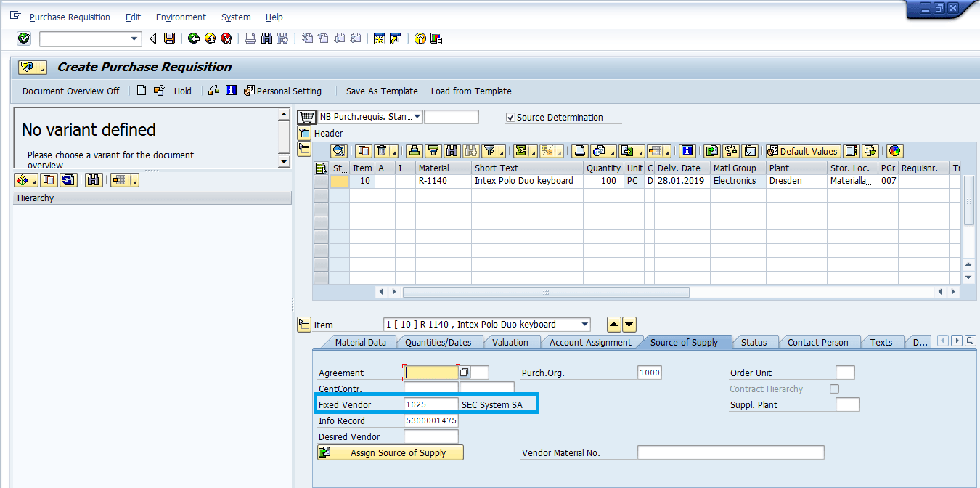
Task: Click the colorful pie chart icon
Action: [894, 151]
